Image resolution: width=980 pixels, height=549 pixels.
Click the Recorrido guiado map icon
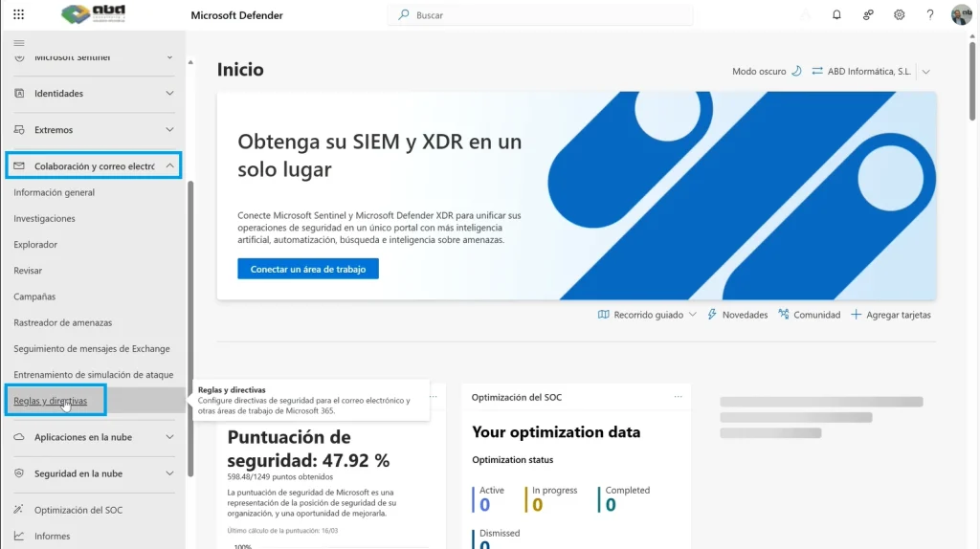[x=603, y=314]
